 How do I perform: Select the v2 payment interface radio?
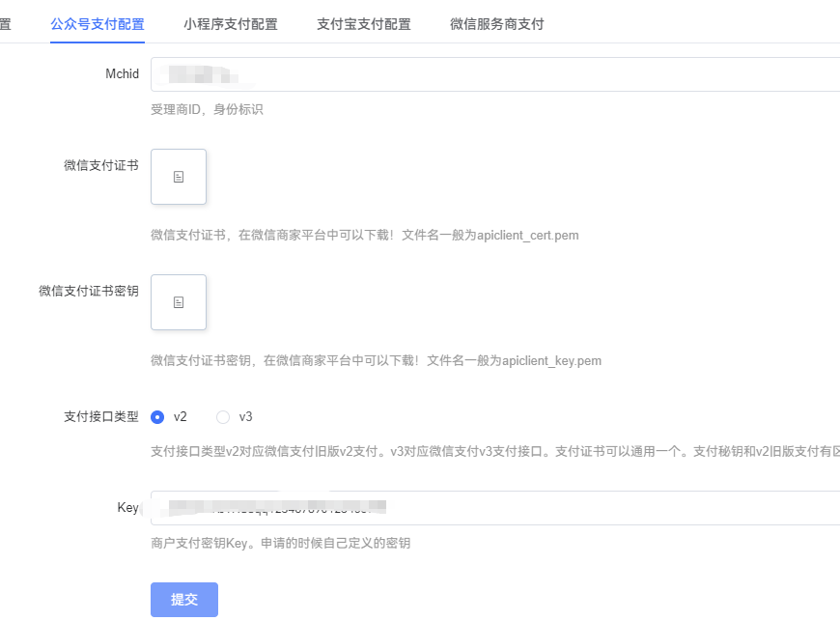click(157, 417)
